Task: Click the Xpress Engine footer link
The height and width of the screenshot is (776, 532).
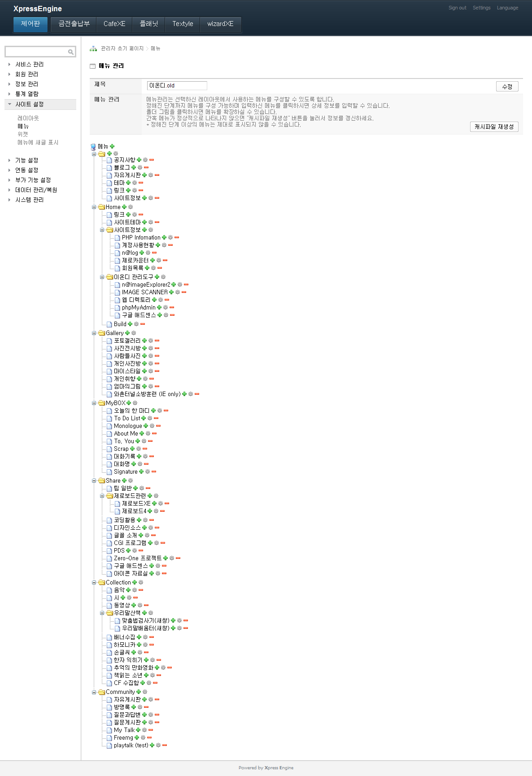Action: coord(279,767)
